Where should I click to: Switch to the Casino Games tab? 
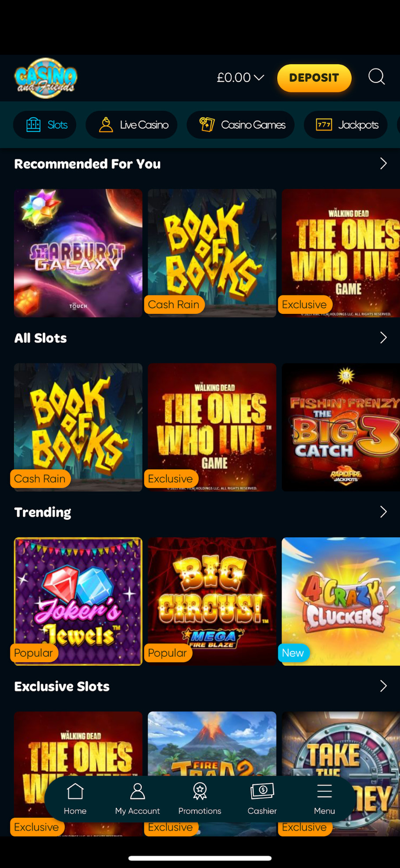click(241, 125)
